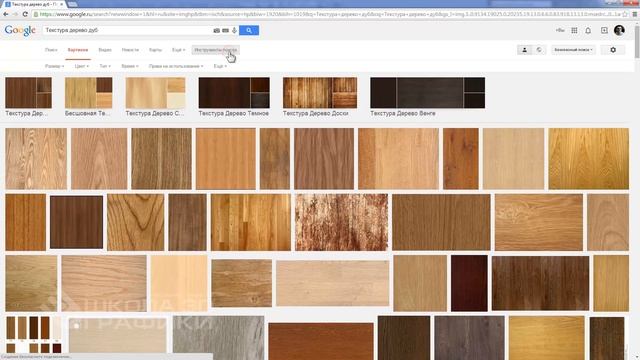Switch to the 'Новости' tab
This screenshot has height=360, width=640.
click(x=130, y=50)
